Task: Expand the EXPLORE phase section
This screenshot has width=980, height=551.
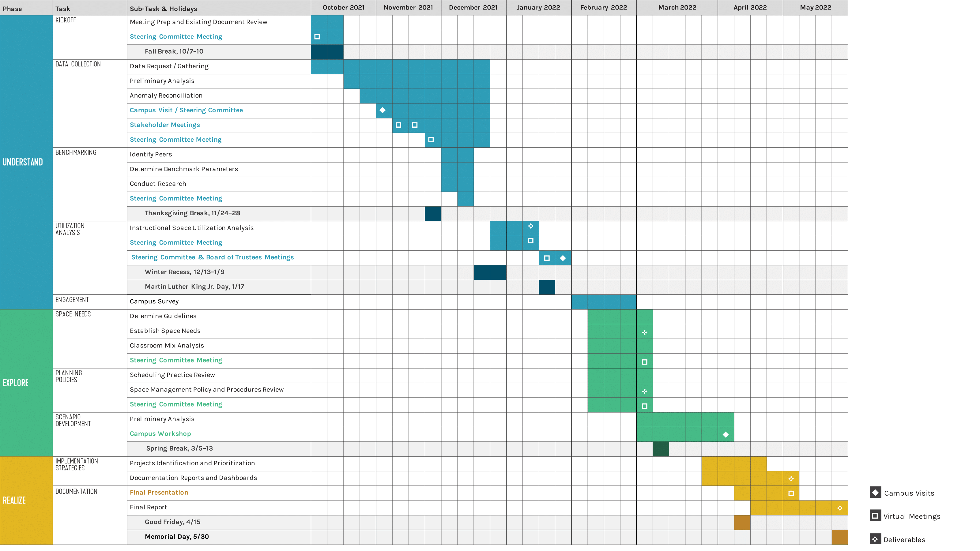Action: 15,383
